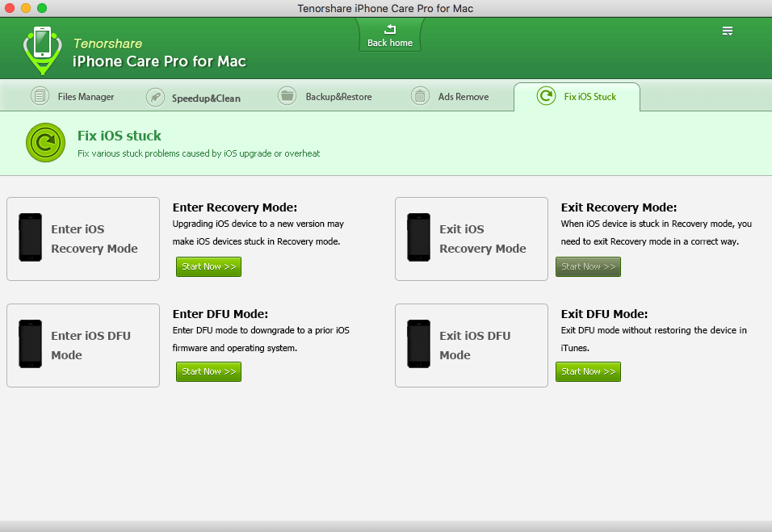Start Now for Enter Recovery Mode

tap(209, 266)
